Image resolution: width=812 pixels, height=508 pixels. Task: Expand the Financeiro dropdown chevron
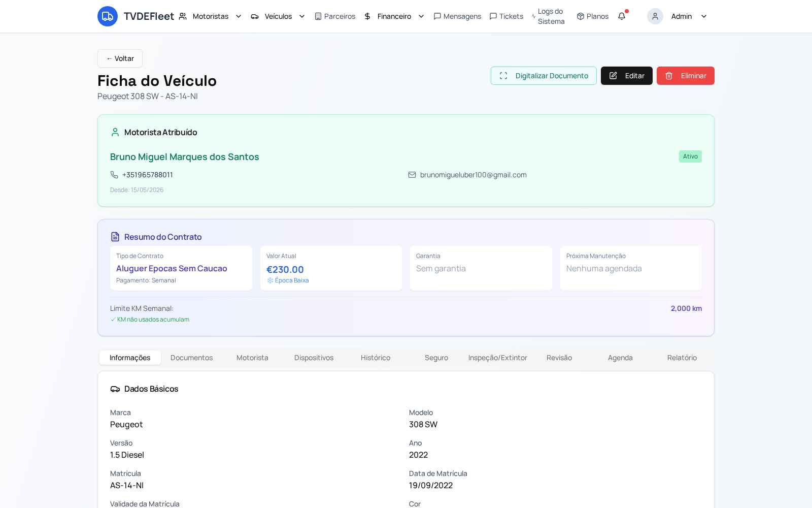(421, 16)
